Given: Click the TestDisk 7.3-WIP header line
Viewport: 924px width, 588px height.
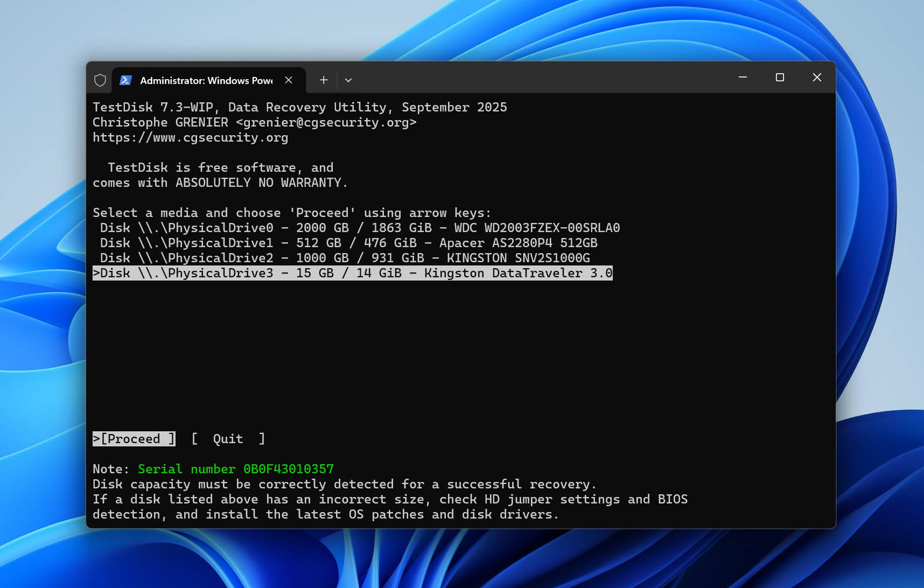Looking at the screenshot, I should (x=300, y=107).
